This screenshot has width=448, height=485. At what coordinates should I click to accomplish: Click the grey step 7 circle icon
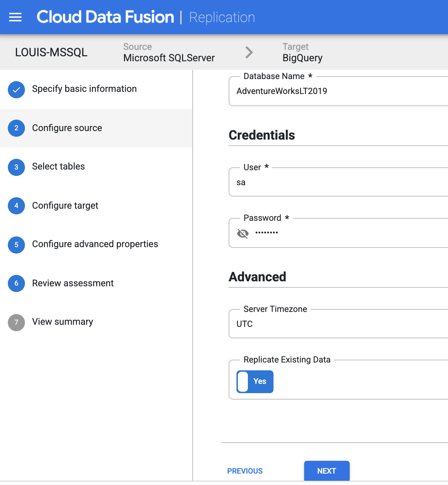(x=16, y=323)
